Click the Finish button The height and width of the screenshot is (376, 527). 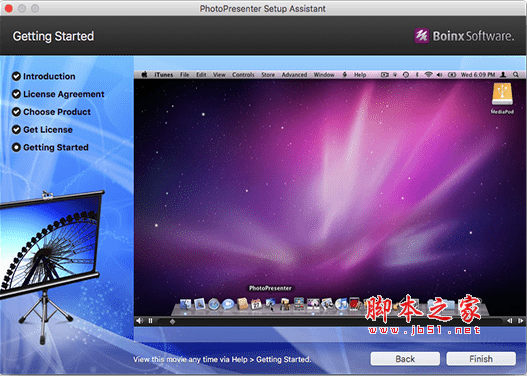481,359
